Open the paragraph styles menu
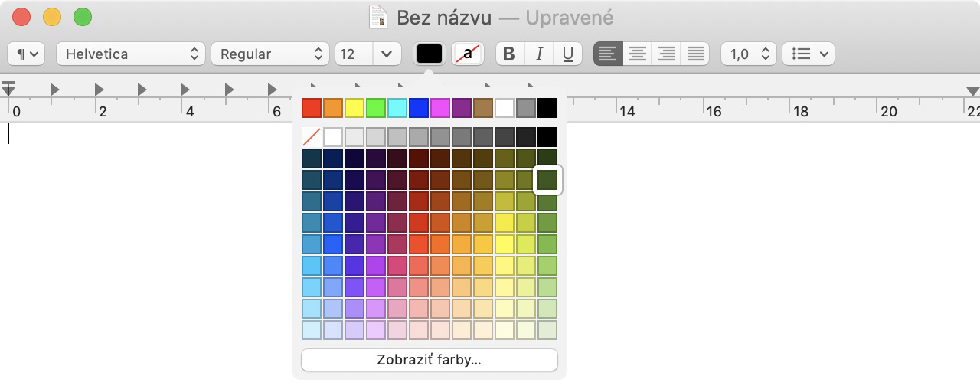This screenshot has height=389, width=980. [26, 54]
